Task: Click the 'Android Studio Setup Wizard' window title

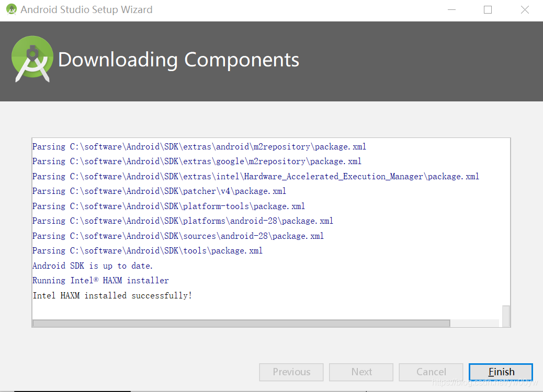Action: pos(86,10)
